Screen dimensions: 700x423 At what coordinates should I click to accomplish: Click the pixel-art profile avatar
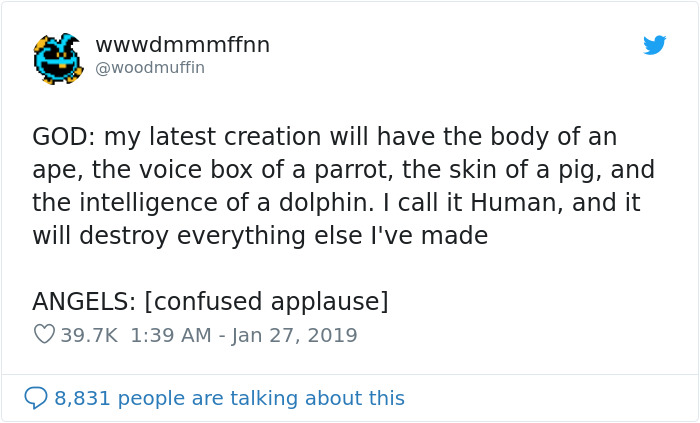[x=57, y=57]
